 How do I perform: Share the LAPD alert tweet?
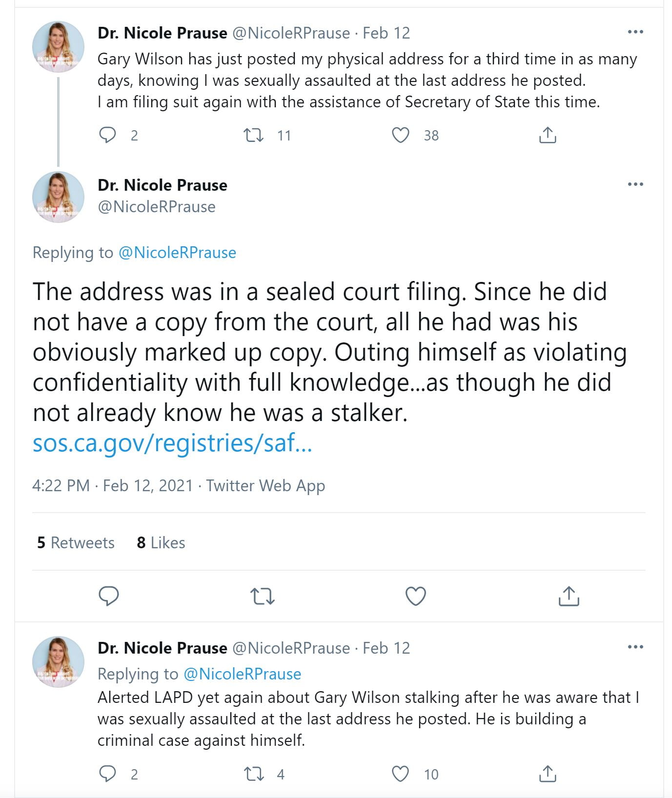pyautogui.click(x=547, y=773)
